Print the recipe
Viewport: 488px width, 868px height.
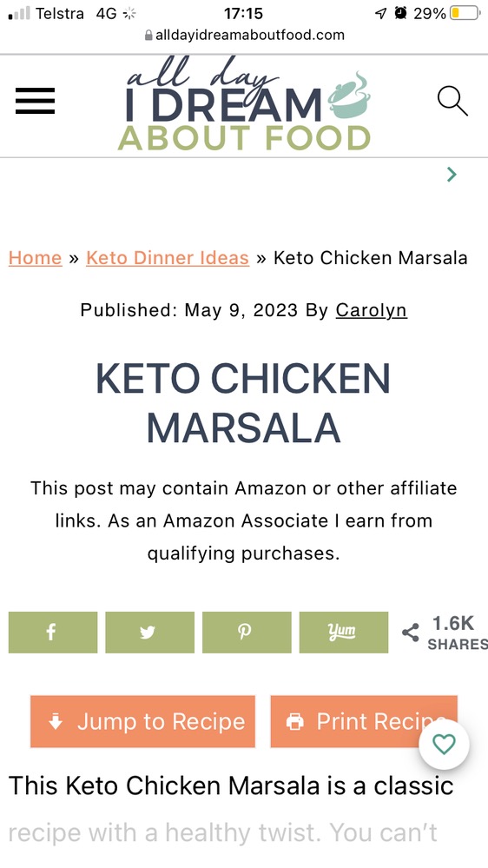pos(364,721)
